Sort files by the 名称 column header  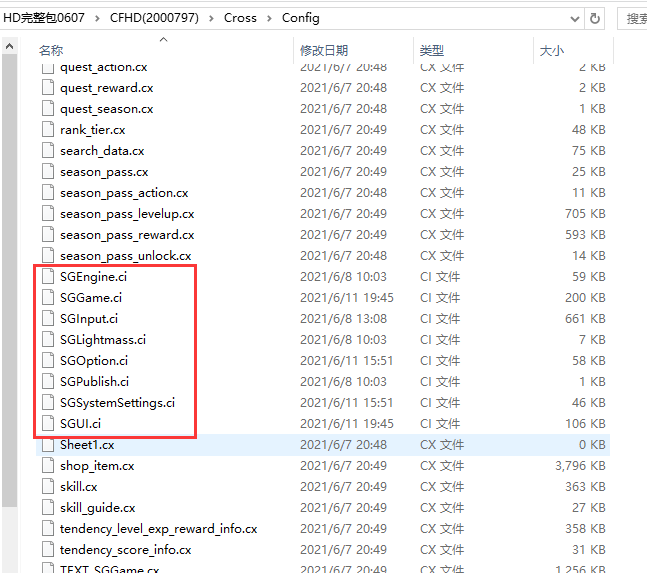51,50
